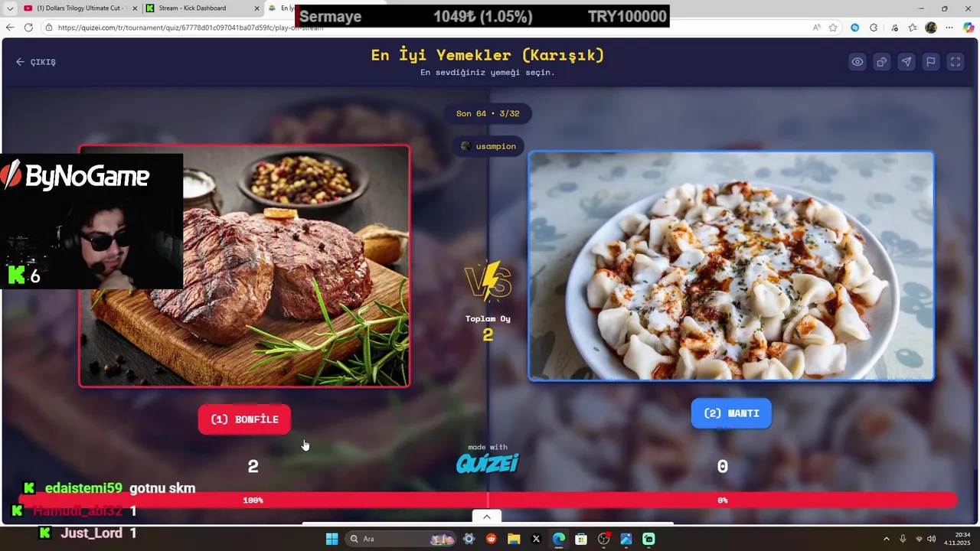The width and height of the screenshot is (980, 551).
Task: Open the Windows Start menu
Action: pyautogui.click(x=332, y=539)
